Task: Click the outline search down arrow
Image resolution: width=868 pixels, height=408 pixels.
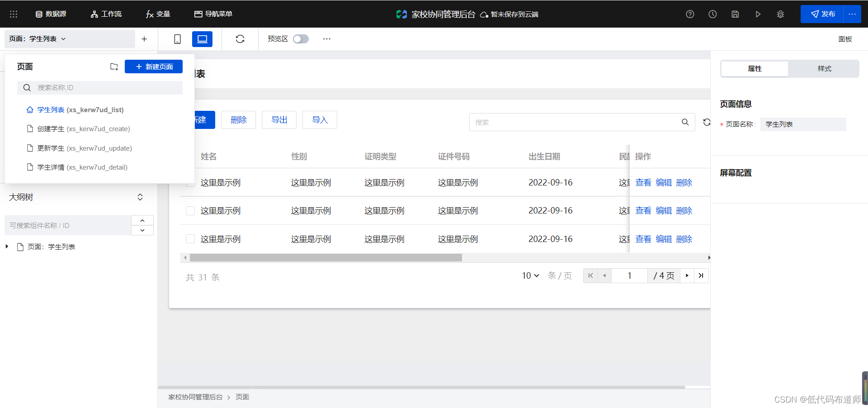Action: [x=142, y=230]
